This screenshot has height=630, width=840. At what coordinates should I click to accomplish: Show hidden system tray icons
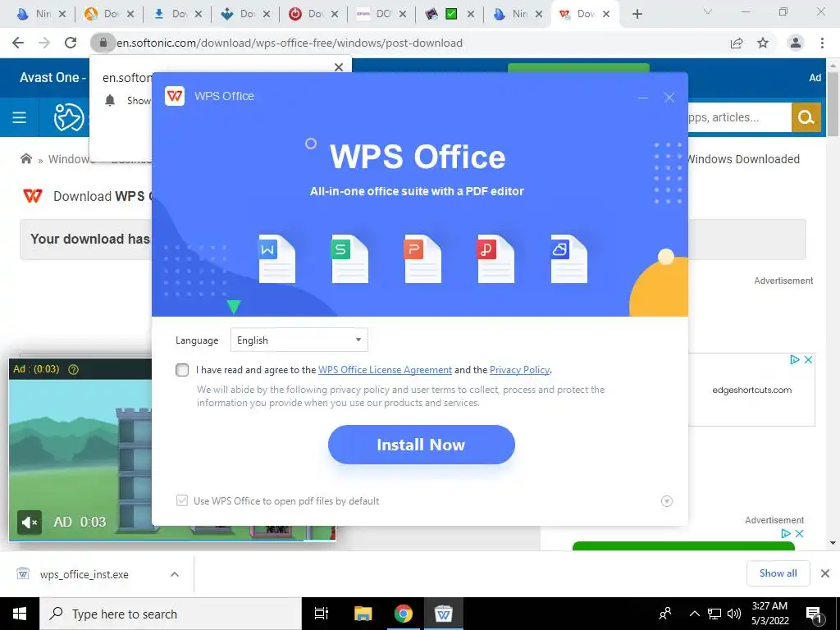coord(694,614)
